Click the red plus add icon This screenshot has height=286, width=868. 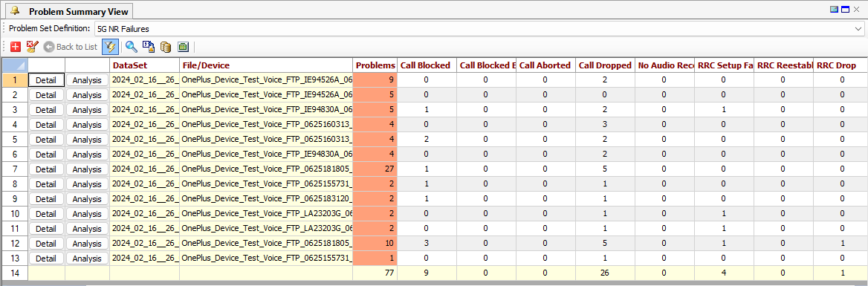point(16,47)
